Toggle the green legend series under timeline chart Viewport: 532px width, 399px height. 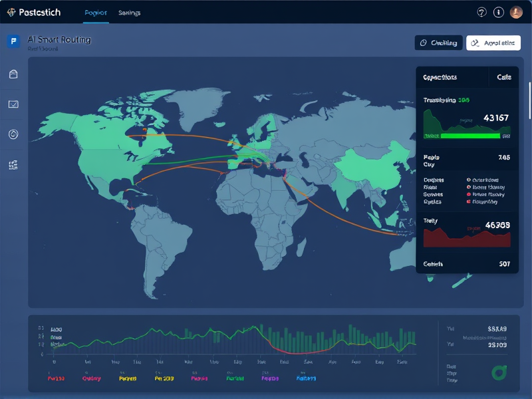click(x=235, y=378)
